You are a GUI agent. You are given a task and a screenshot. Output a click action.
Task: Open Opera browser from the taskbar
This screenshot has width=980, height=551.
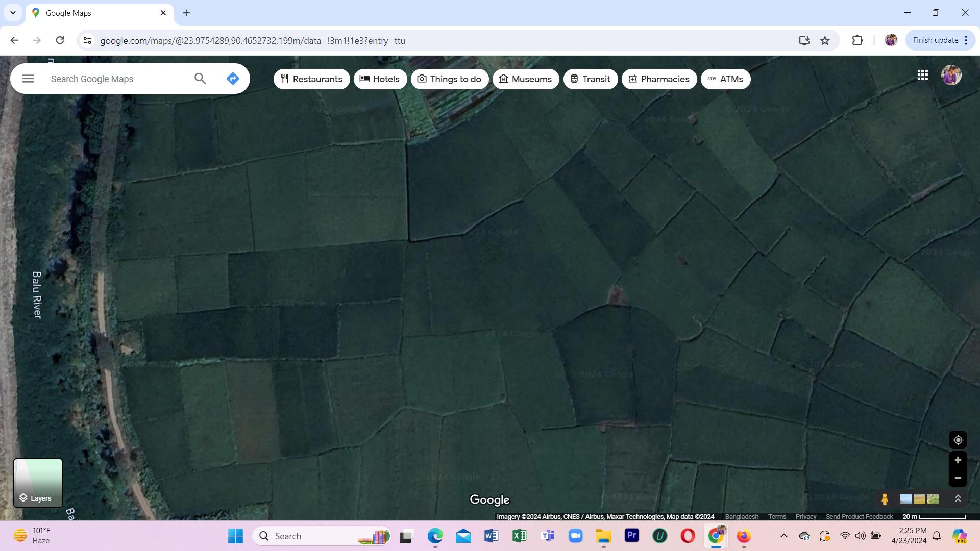pos(688,536)
